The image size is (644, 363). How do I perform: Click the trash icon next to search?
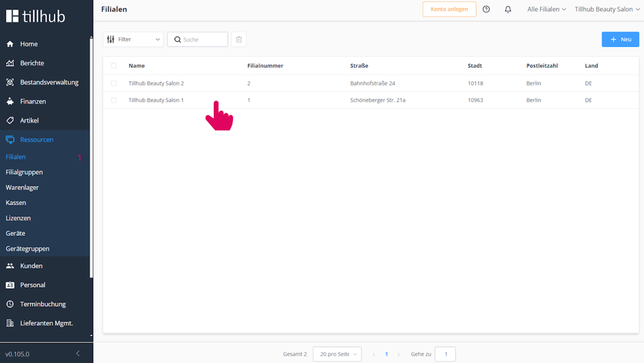tap(239, 39)
